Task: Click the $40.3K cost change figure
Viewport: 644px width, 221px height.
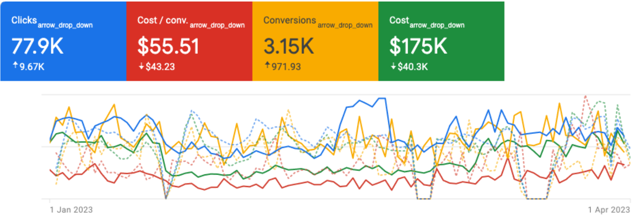Action: [413, 67]
